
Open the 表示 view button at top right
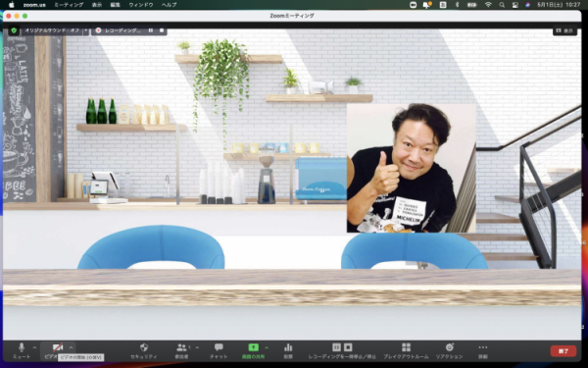click(564, 30)
